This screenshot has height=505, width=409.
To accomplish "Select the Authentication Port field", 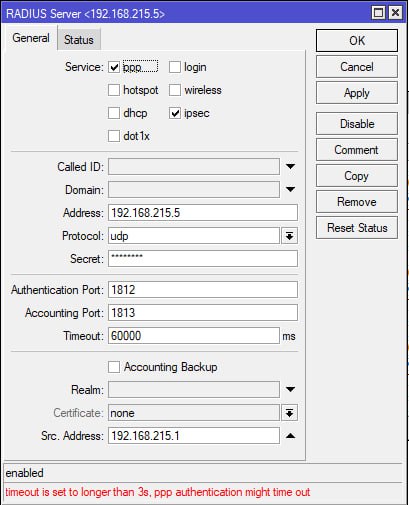I will pos(203,290).
